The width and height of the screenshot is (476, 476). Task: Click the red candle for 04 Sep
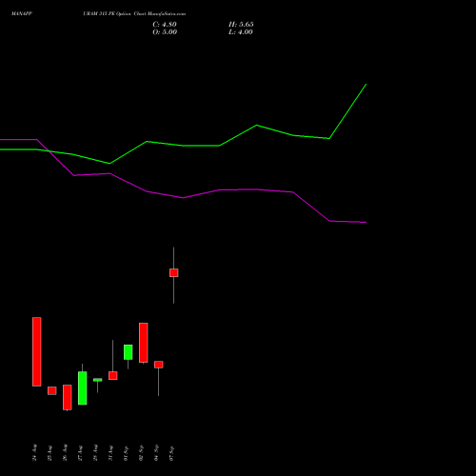pyautogui.click(x=159, y=365)
